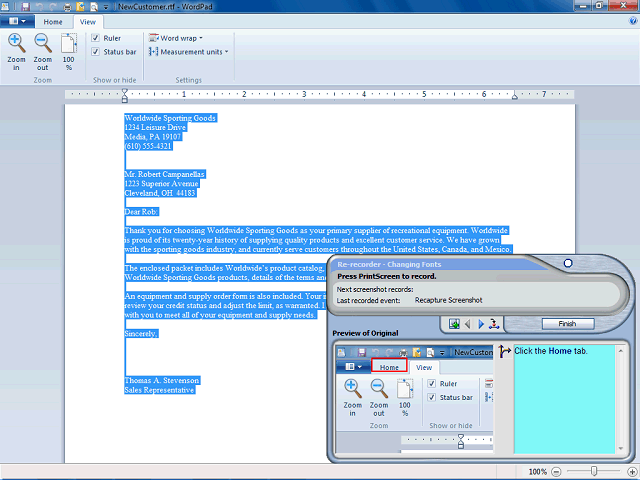
Task: Click the 'Worldwide Sporting Goods' heading line
Action: pyautogui.click(x=170, y=118)
